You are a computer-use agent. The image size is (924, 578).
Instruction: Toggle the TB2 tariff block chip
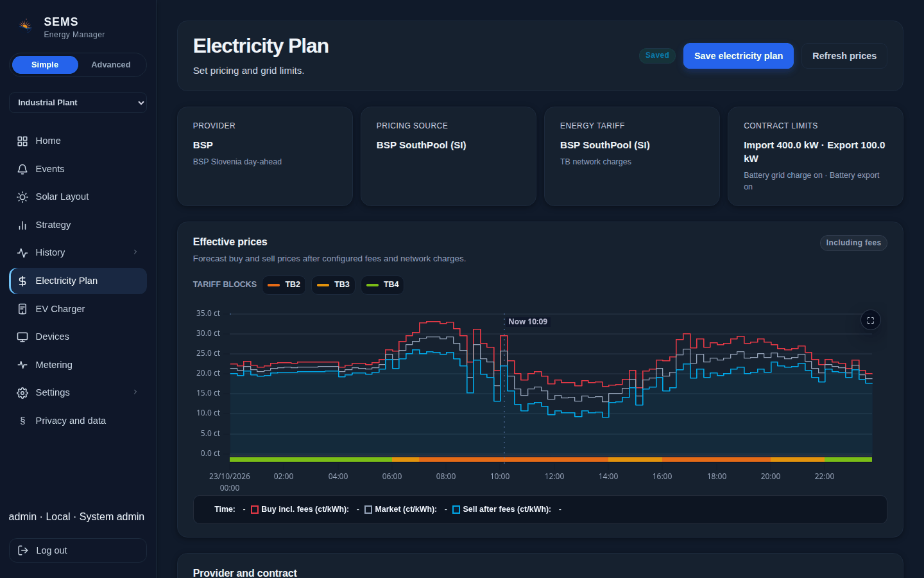(284, 285)
